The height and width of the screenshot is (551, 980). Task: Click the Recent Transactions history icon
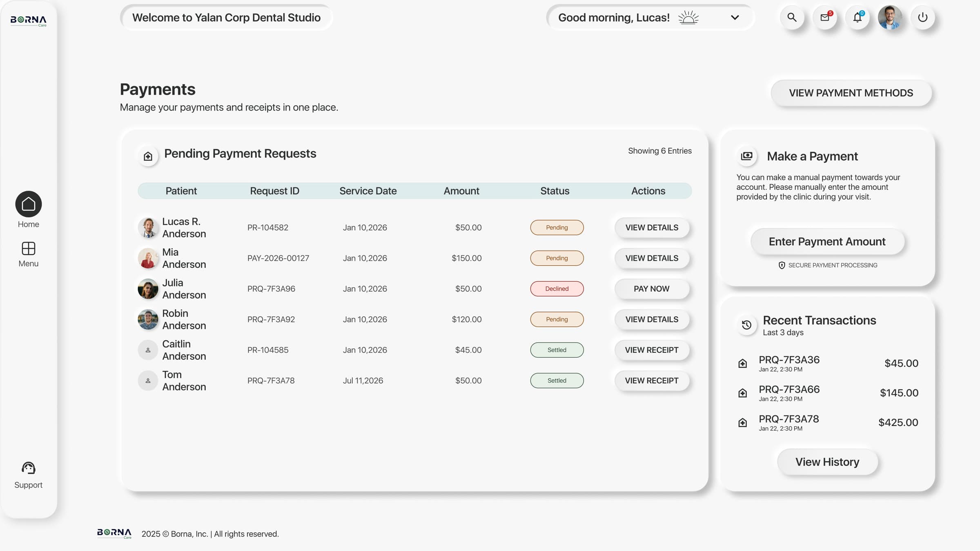point(747,325)
